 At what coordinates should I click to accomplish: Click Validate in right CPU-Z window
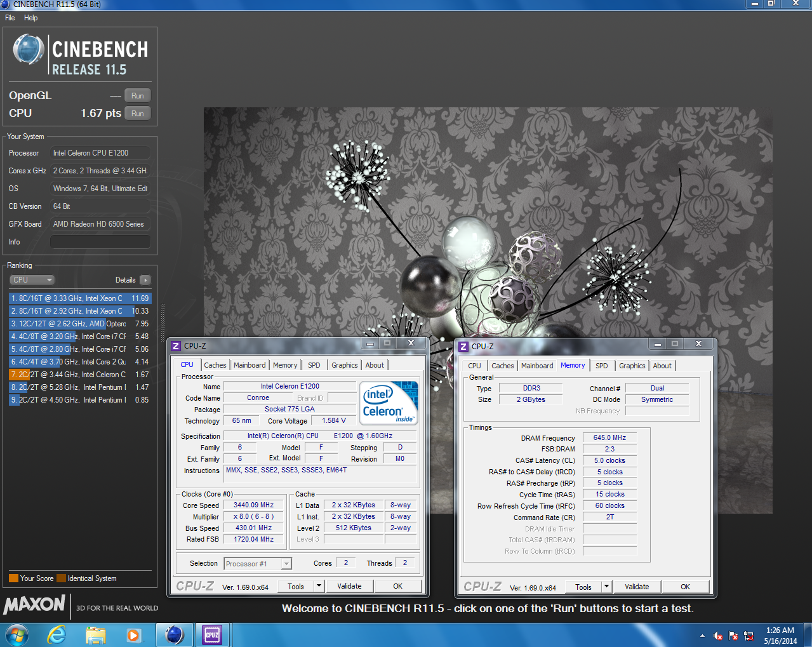coord(637,587)
